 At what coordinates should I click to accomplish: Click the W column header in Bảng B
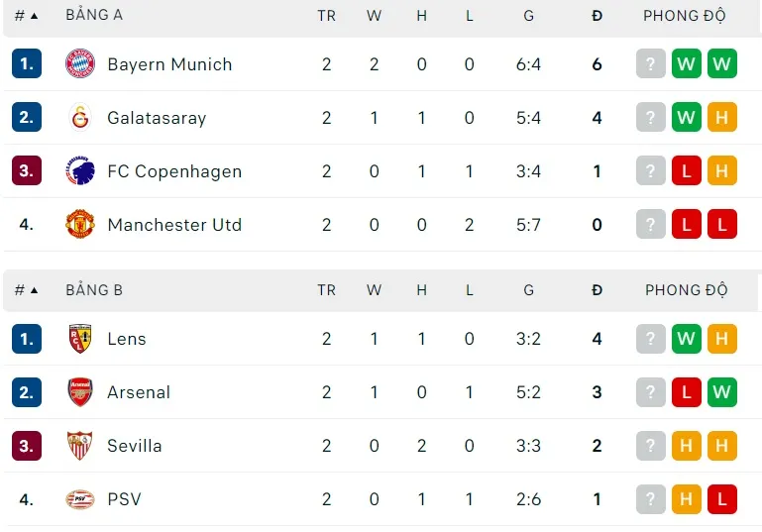(x=374, y=290)
